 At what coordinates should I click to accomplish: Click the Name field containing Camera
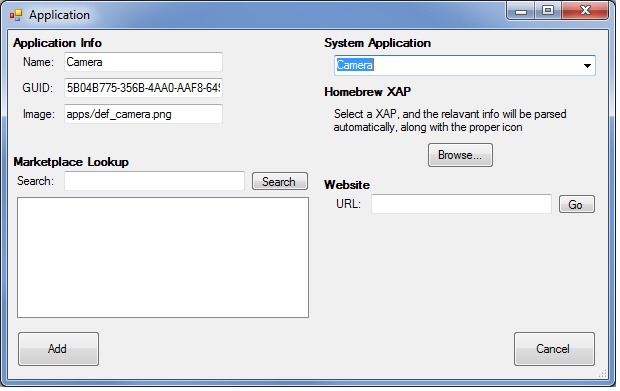point(143,62)
